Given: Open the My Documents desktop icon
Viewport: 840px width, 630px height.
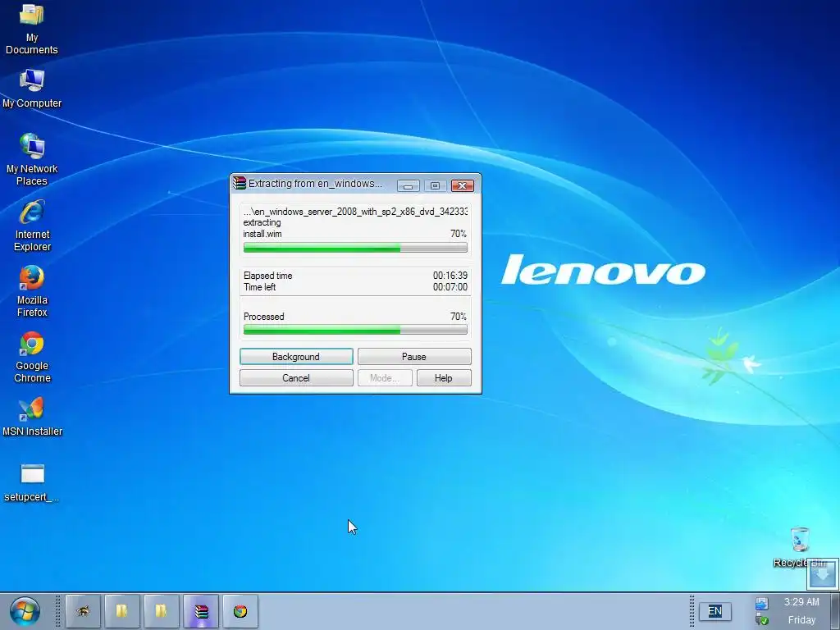Looking at the screenshot, I should (x=32, y=29).
